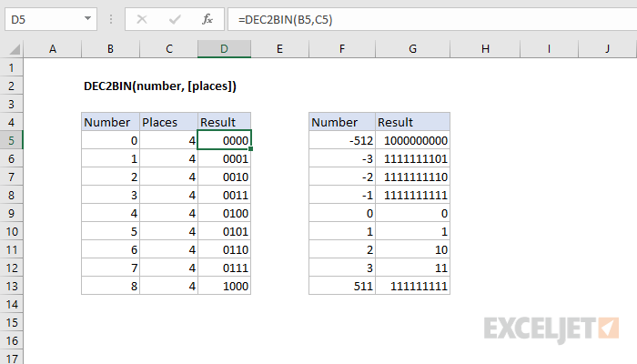Select cell D9 showing 0100

[224, 213]
